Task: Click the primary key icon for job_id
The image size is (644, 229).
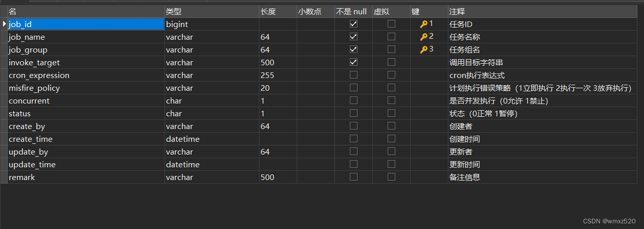Action: point(424,24)
